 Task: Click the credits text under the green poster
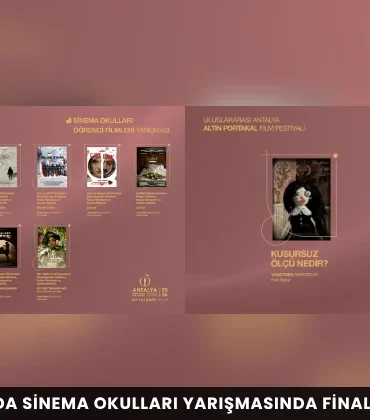[x=53, y=286]
